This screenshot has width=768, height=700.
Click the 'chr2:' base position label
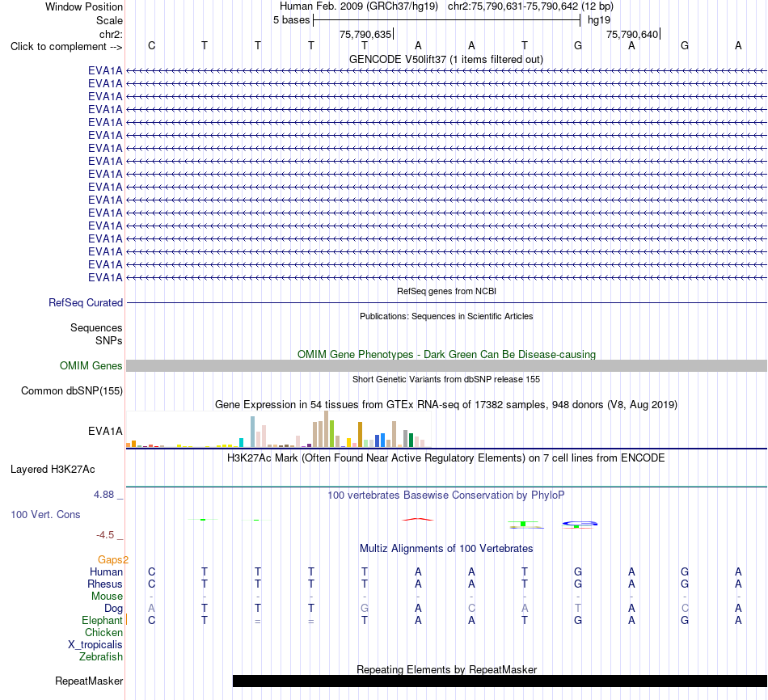coord(111,34)
